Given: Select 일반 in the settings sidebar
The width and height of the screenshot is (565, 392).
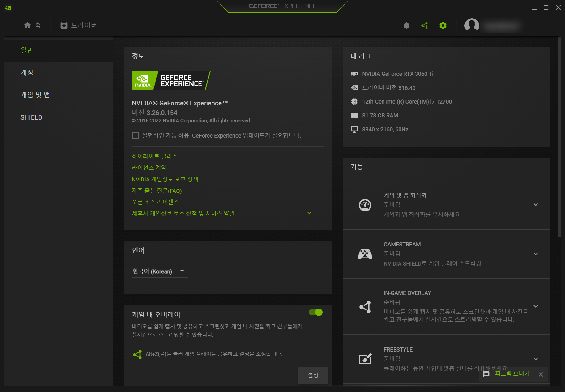Looking at the screenshot, I should click(x=58, y=50).
